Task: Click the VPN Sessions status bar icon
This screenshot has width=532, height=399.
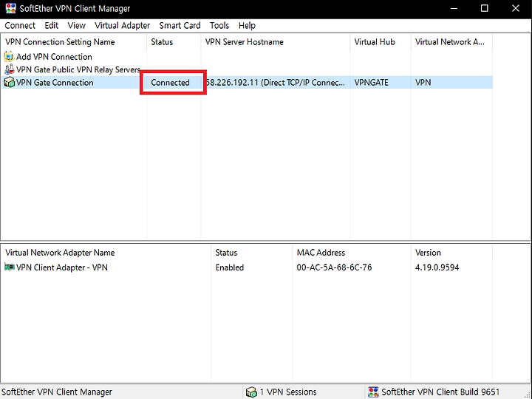Action: pyautogui.click(x=251, y=392)
